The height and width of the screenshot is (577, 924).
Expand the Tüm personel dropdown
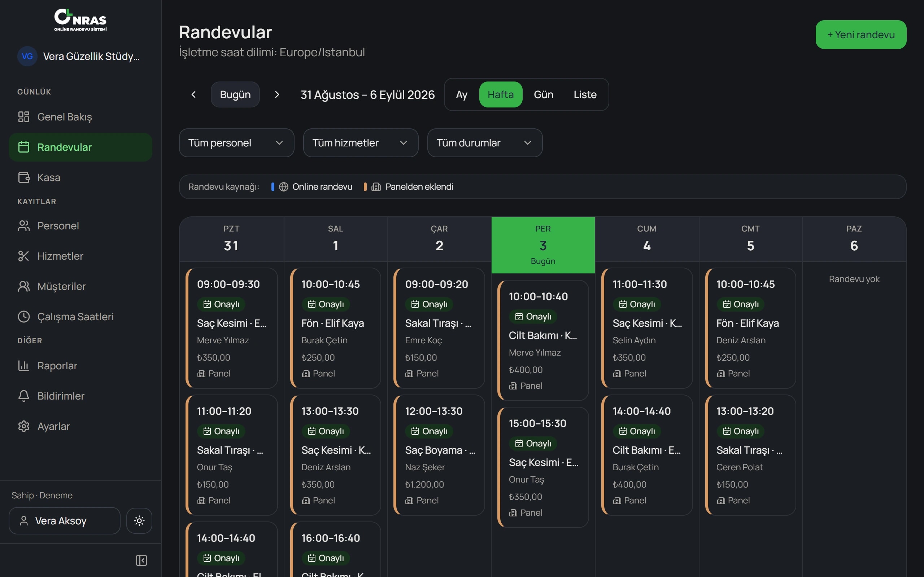(236, 143)
